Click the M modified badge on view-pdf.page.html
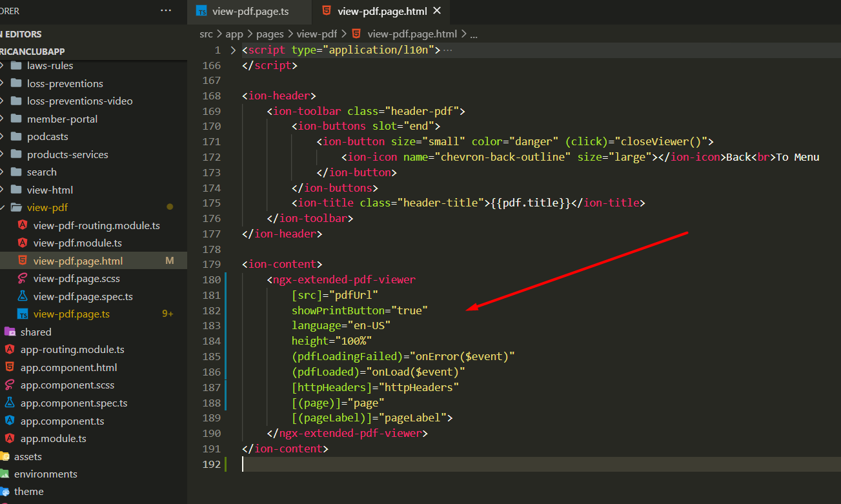The height and width of the screenshot is (504, 841). tap(170, 260)
